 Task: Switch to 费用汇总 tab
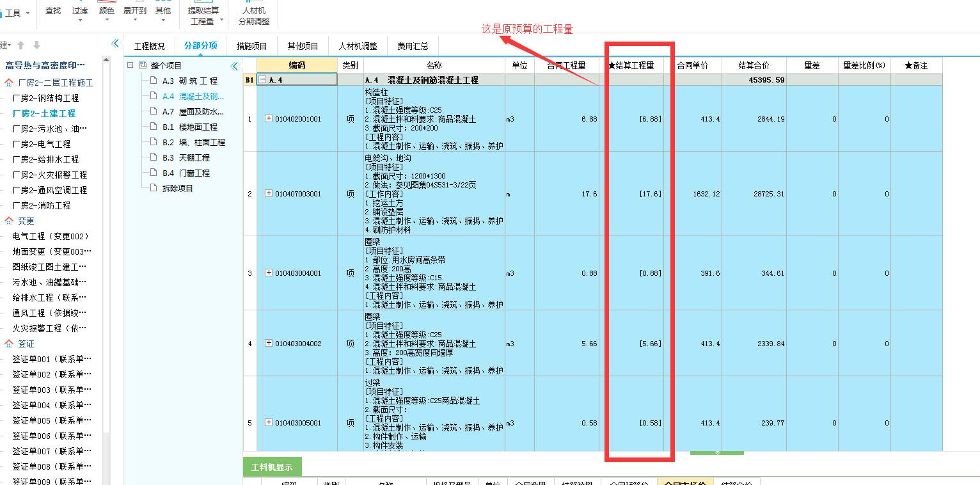click(413, 46)
